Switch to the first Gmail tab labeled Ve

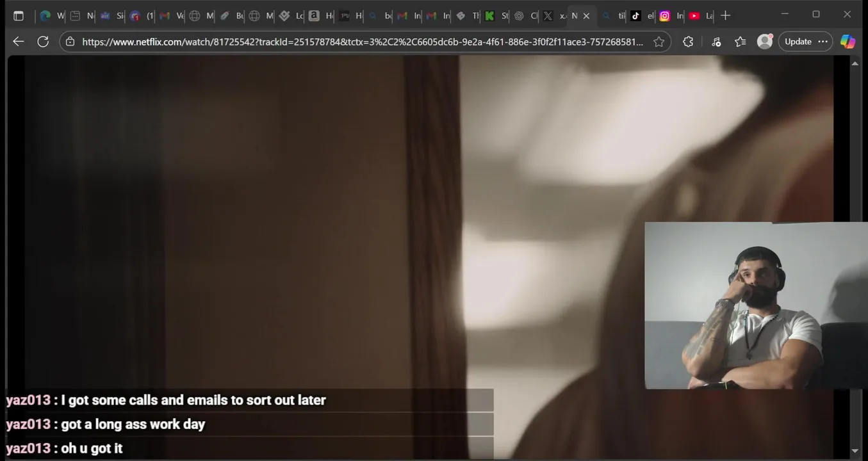pos(171,16)
